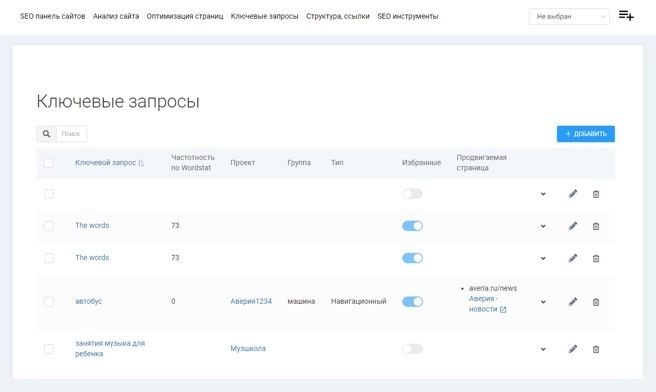
Task: Click the Группа column header
Action: click(x=299, y=163)
